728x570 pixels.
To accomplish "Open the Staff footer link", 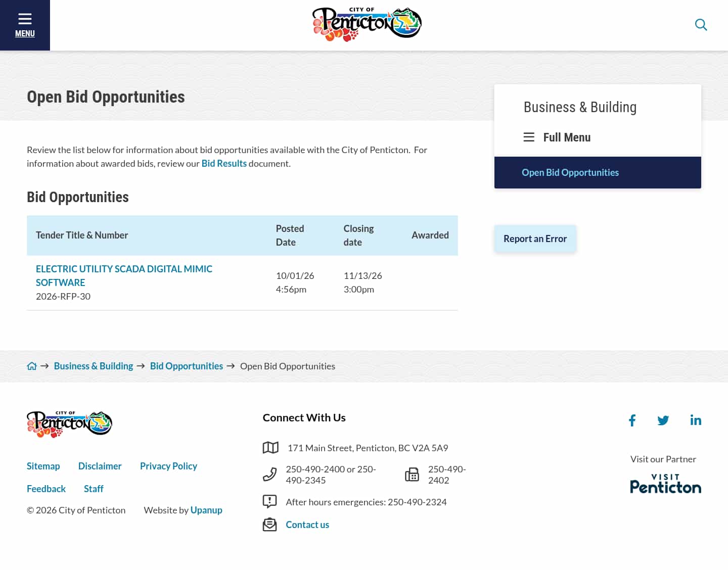I will [x=94, y=489].
